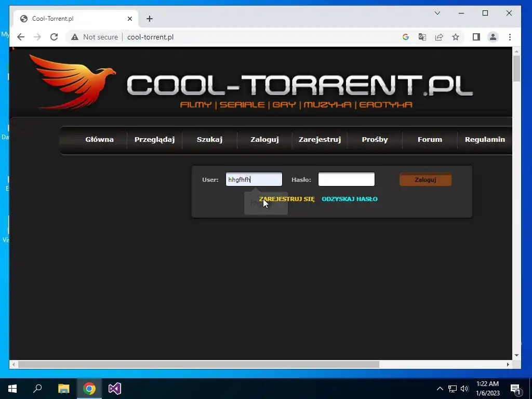Open the Chrome three-dot menu

click(510, 37)
